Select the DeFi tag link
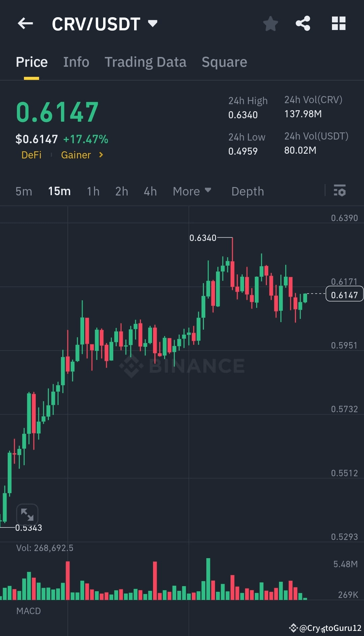 [31, 155]
